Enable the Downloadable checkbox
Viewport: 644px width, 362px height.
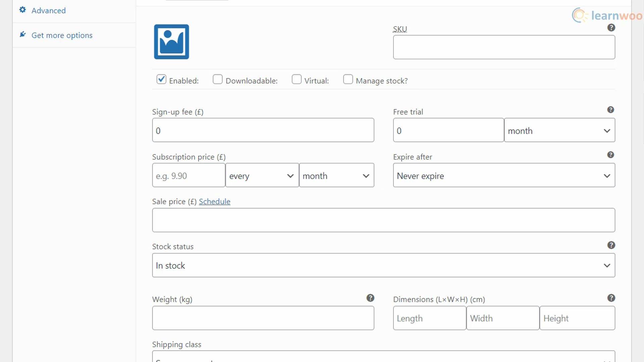tap(218, 80)
